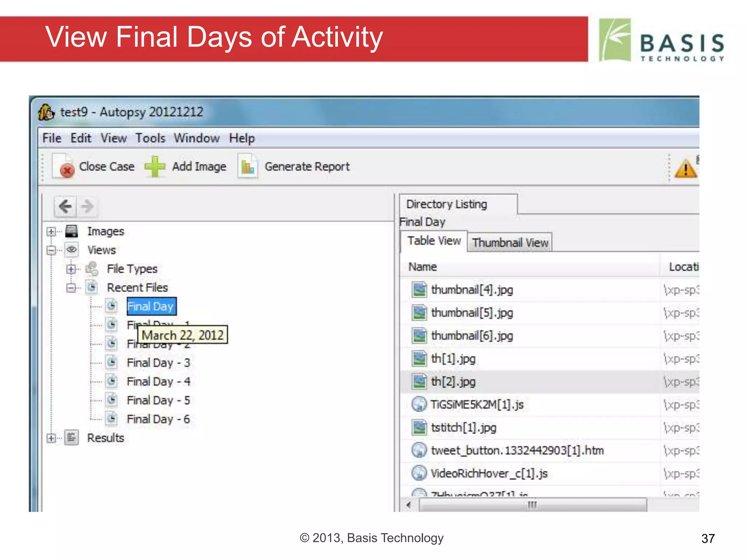
Task: Select Final Day - 3 in the tree
Action: pyautogui.click(x=158, y=363)
